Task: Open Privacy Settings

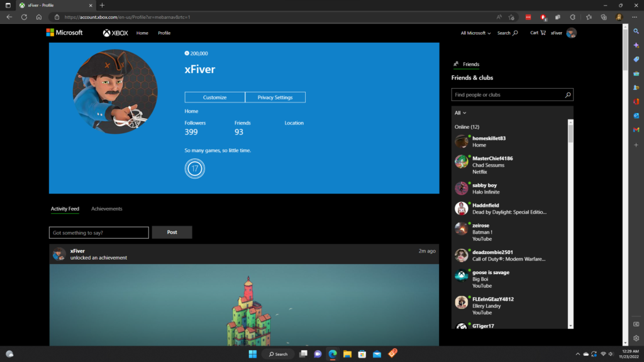Action: pyautogui.click(x=275, y=97)
